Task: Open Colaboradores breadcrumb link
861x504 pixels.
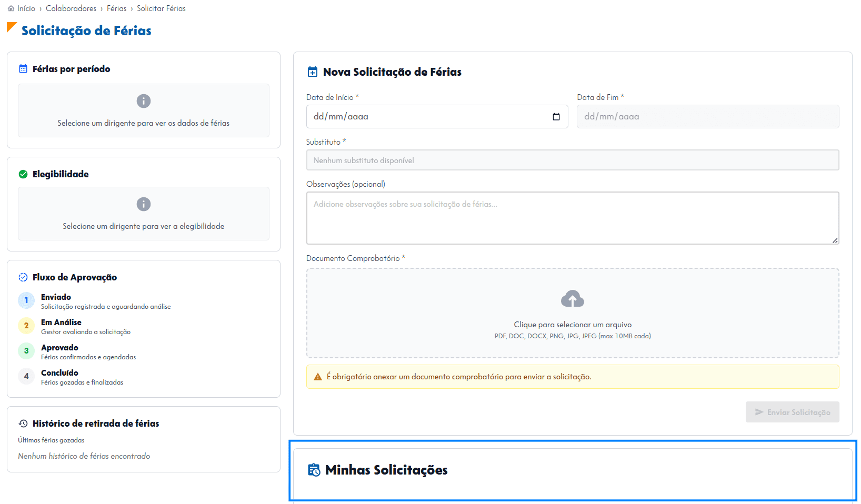Action: click(x=71, y=8)
